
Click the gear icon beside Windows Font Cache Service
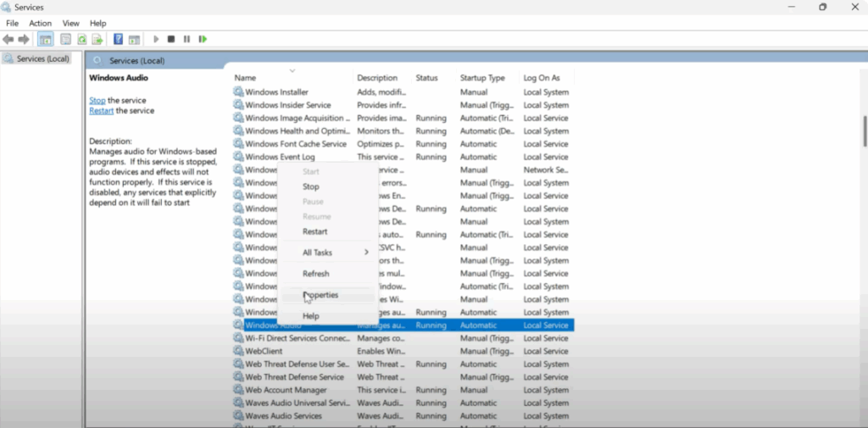click(x=238, y=144)
